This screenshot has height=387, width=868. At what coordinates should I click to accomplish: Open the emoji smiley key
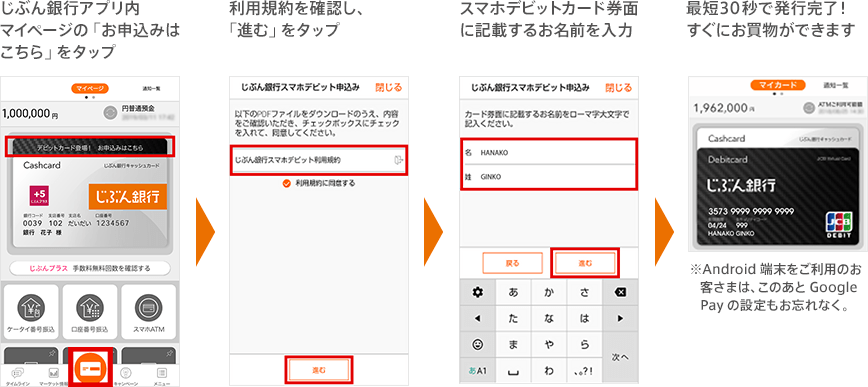(477, 344)
